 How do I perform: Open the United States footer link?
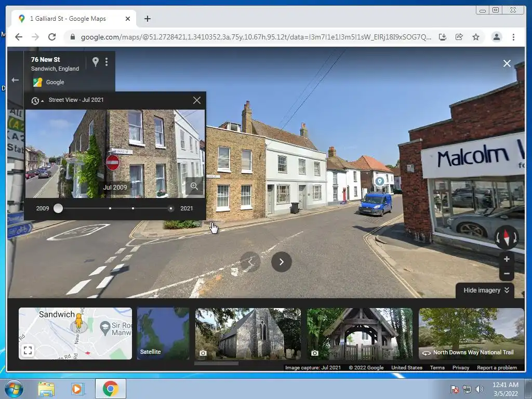click(407, 368)
